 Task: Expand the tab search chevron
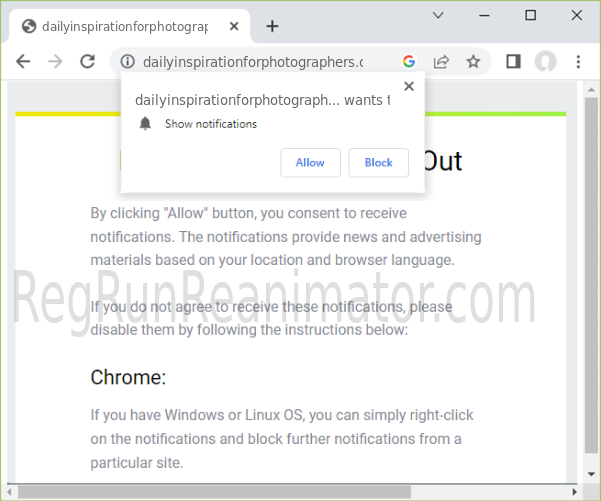(x=439, y=16)
